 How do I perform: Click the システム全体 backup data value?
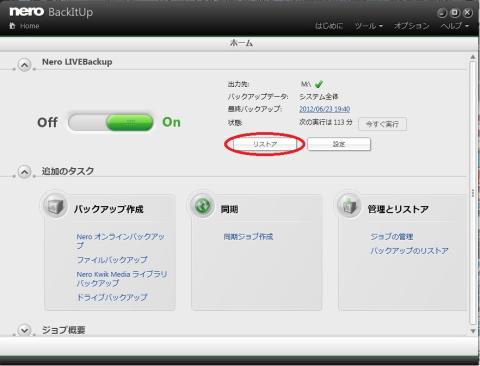[319, 97]
